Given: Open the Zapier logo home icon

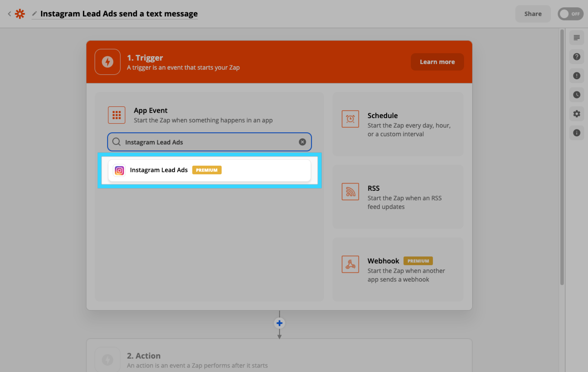Looking at the screenshot, I should [x=20, y=14].
